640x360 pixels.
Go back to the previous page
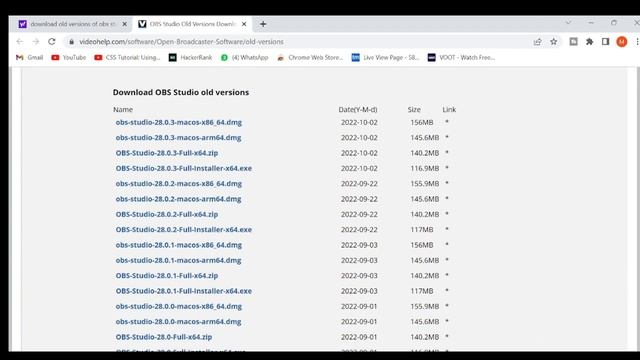pos(20,42)
